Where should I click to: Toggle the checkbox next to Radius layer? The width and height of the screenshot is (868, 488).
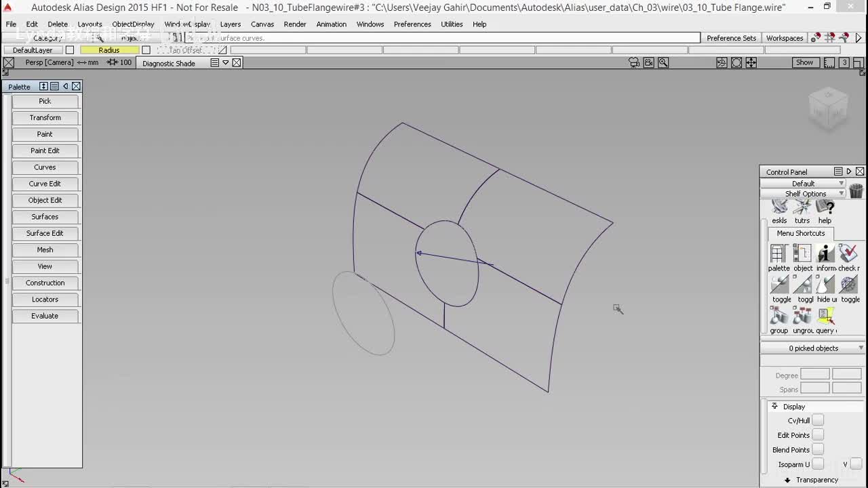pos(146,50)
